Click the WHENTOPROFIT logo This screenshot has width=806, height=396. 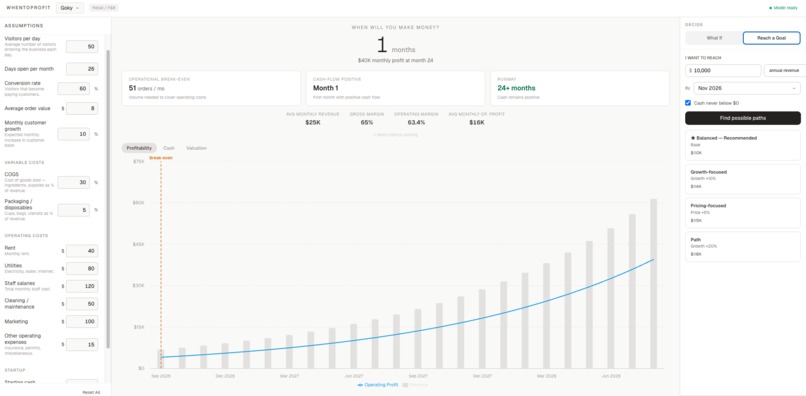click(28, 8)
